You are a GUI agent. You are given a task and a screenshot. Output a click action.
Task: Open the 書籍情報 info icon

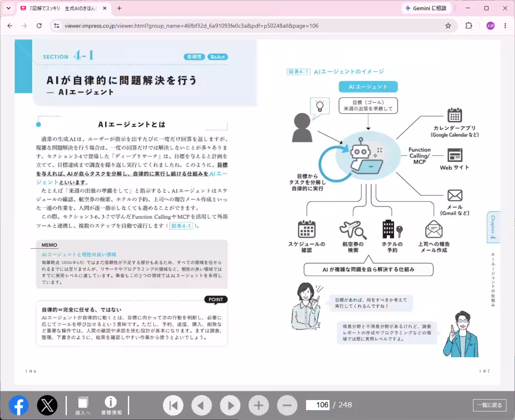coord(111,406)
